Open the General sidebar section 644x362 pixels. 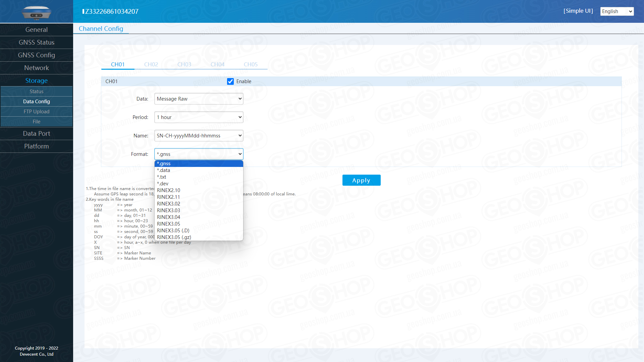click(37, 29)
